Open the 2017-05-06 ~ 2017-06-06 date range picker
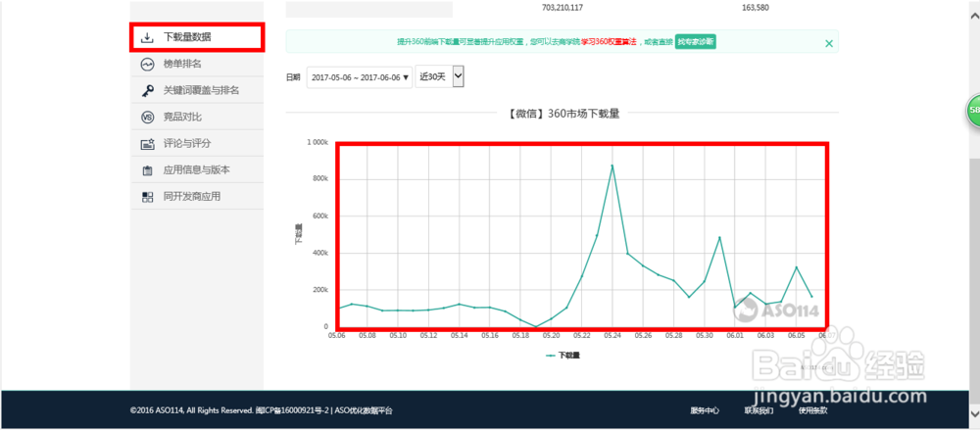 point(360,77)
